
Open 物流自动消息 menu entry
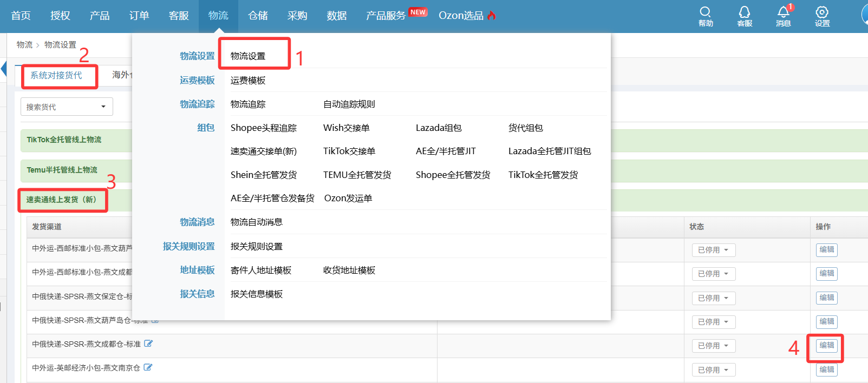pyautogui.click(x=257, y=222)
